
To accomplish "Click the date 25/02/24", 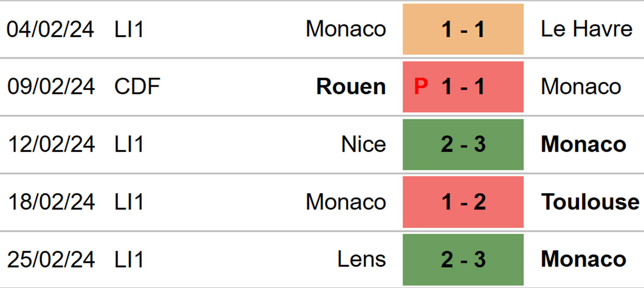I will [50, 260].
